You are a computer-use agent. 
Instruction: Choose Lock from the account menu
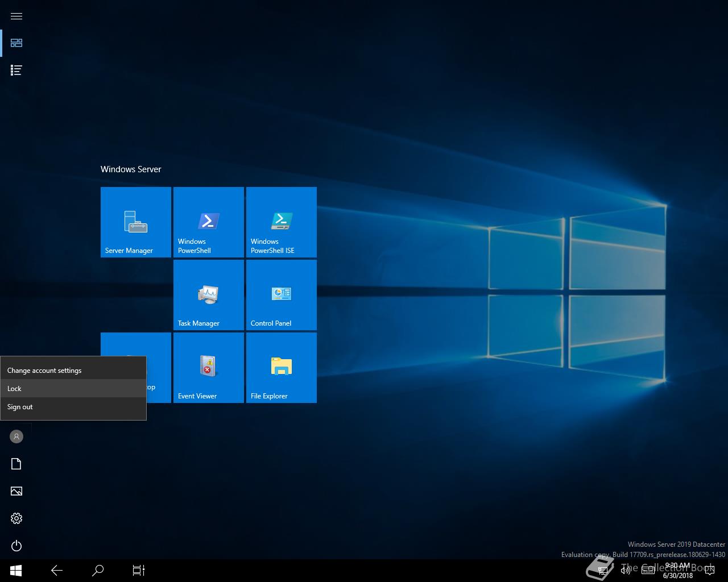point(73,389)
